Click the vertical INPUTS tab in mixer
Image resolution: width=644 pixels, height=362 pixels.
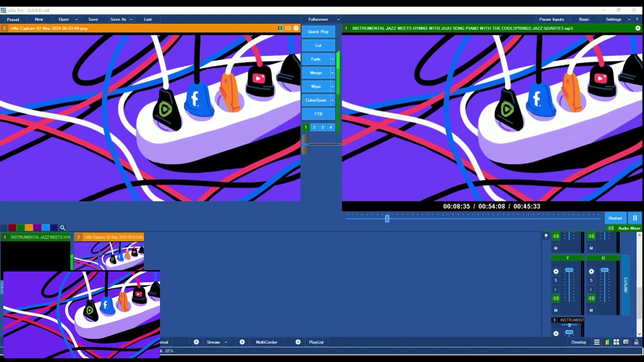(x=625, y=285)
